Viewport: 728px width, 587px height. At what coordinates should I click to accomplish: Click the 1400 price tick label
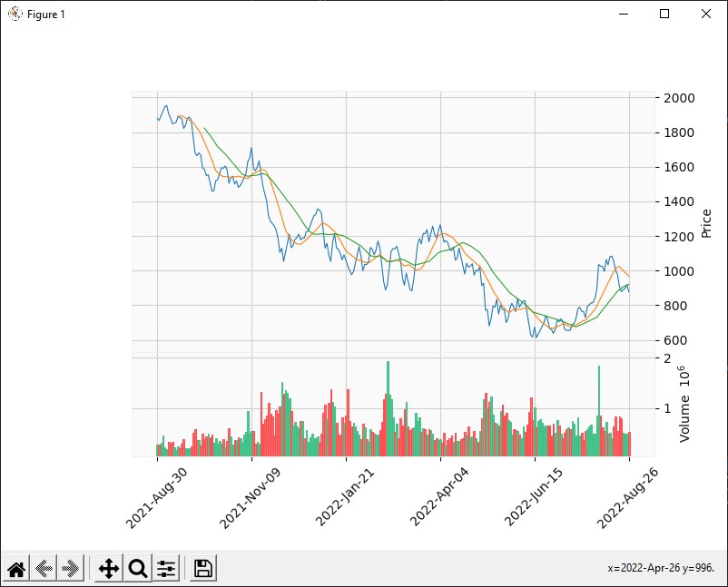(679, 201)
